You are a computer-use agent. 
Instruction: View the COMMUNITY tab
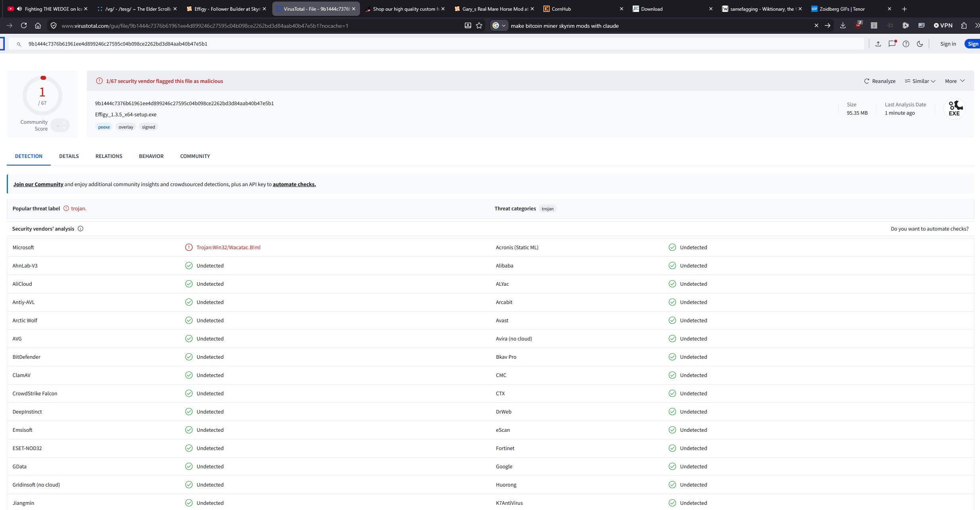[x=195, y=156]
